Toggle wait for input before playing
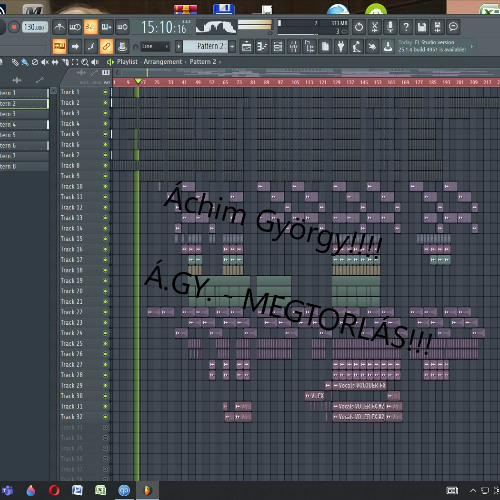Screen dimensions: 500x500 [x=75, y=27]
